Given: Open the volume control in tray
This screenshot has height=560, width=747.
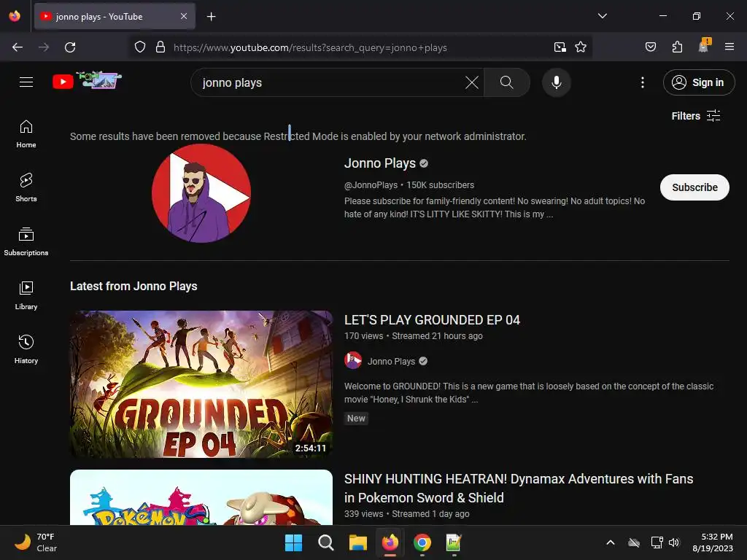Looking at the screenshot, I should click(x=674, y=542).
